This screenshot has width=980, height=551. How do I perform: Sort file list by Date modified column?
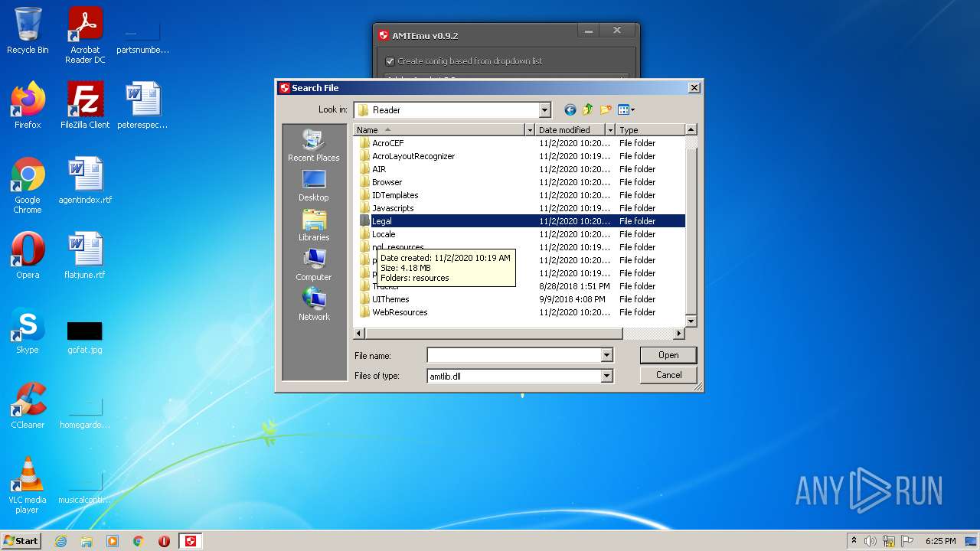click(x=570, y=130)
